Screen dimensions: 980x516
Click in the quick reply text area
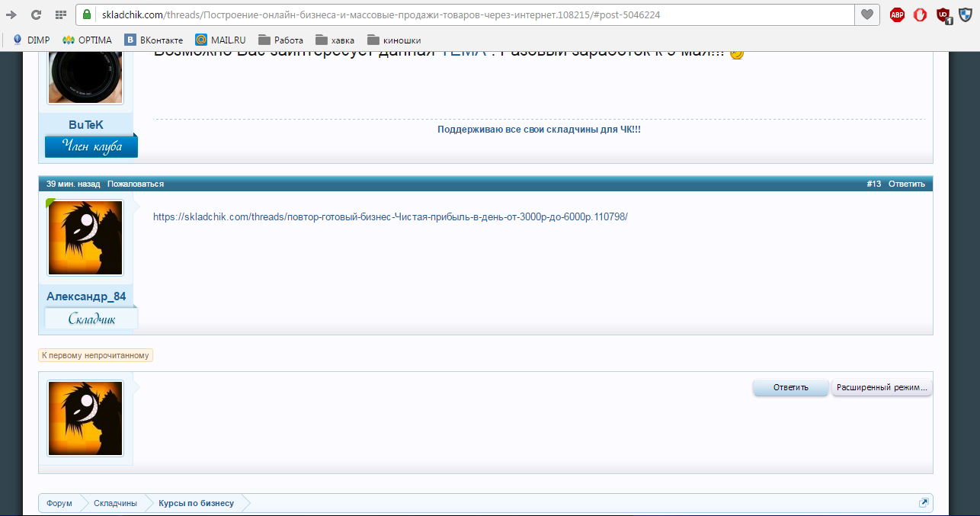(x=442, y=427)
